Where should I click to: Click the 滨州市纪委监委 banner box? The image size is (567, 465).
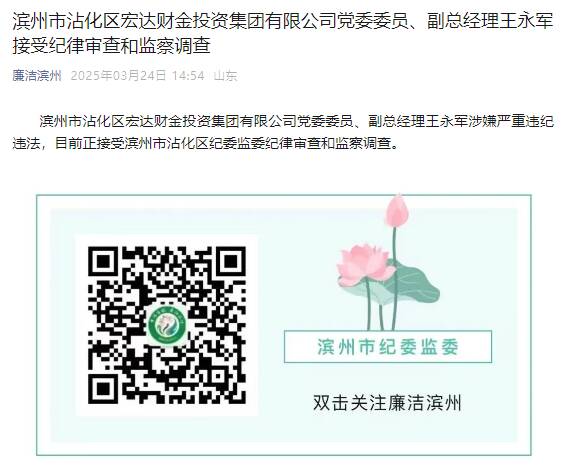click(388, 346)
